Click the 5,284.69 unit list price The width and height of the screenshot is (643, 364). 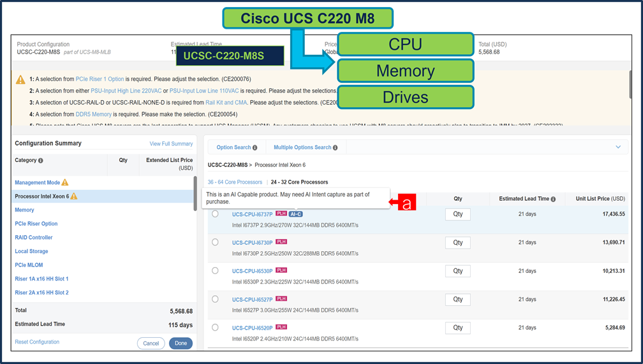point(615,328)
